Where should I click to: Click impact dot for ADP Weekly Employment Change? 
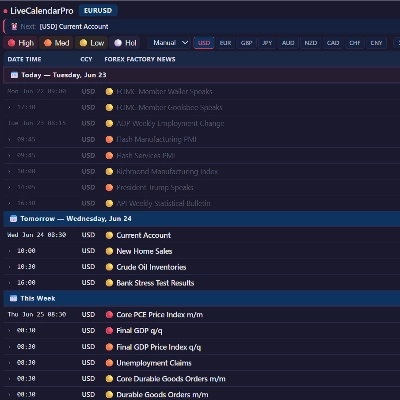point(109,124)
